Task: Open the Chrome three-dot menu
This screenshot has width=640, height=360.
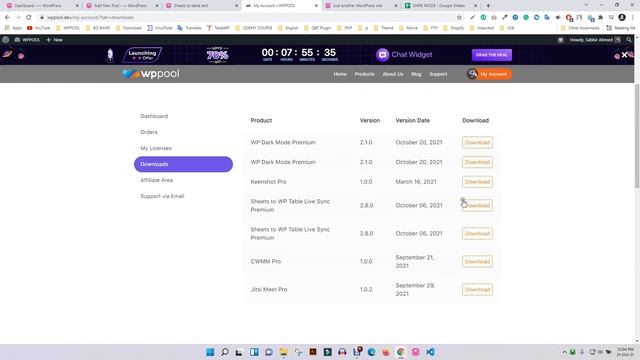Action: (x=633, y=18)
